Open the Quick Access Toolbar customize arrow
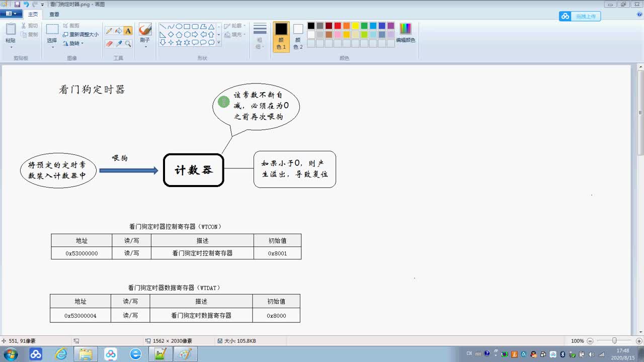The width and height of the screenshot is (644, 362). tap(42, 5)
